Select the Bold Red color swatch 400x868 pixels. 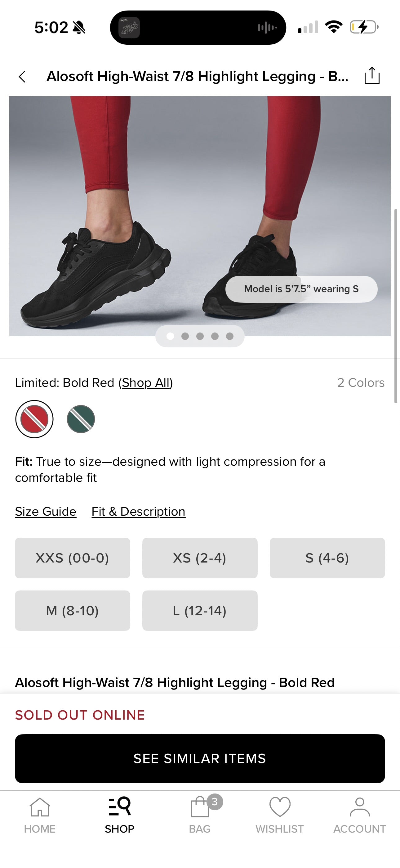[34, 419]
